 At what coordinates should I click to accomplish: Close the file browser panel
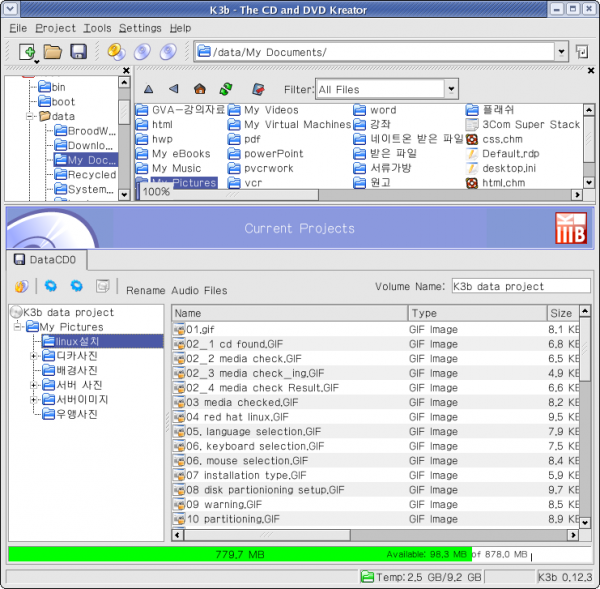(x=591, y=70)
